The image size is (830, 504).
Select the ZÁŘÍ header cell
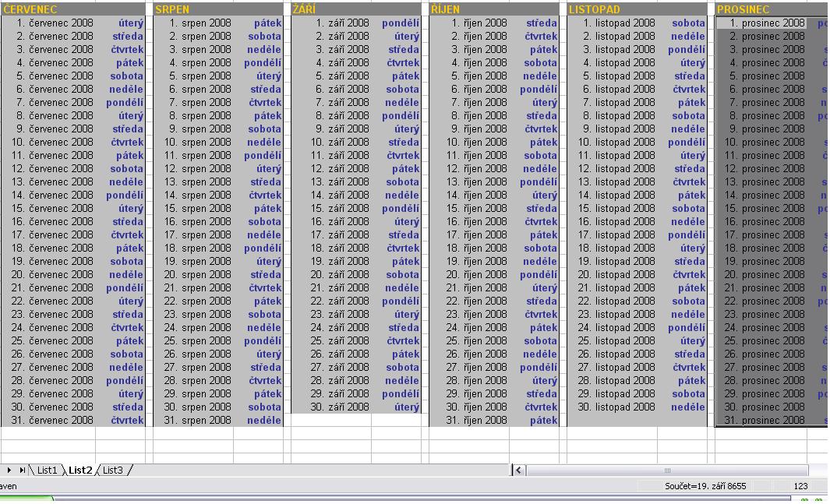click(356, 9)
